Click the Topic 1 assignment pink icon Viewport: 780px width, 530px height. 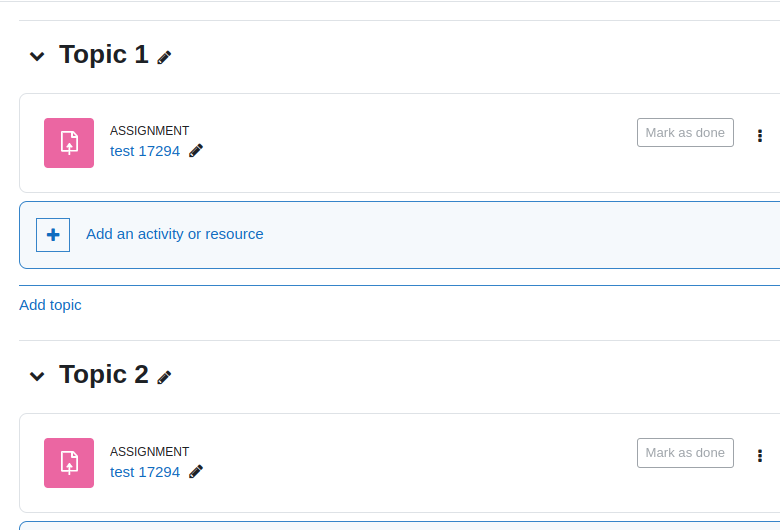(69, 143)
